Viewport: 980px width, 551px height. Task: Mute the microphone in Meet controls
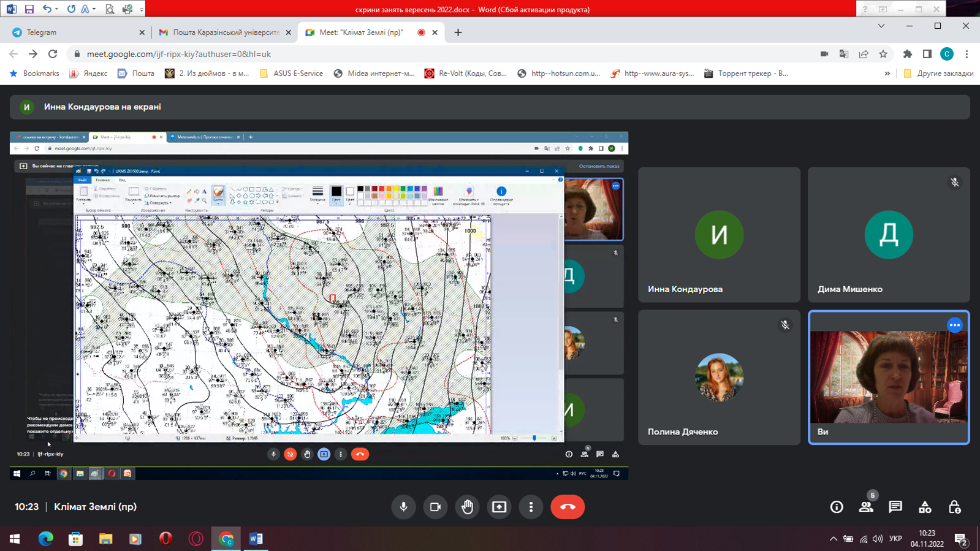(x=403, y=507)
